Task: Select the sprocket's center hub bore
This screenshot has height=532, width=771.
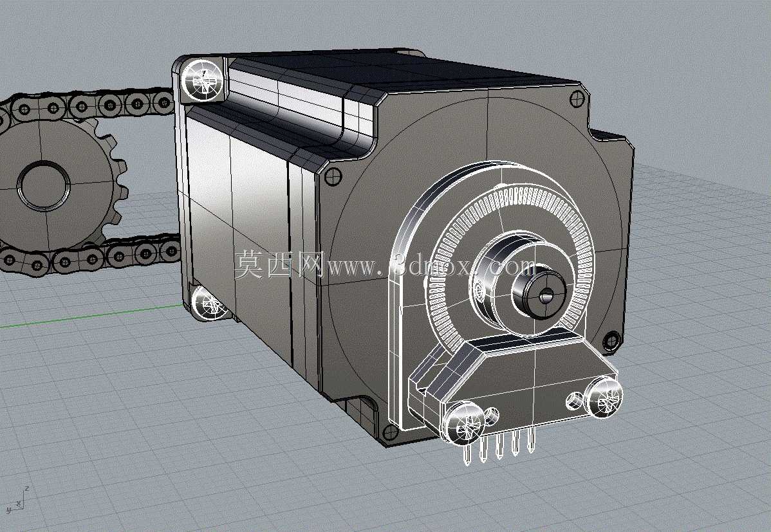Action: [x=43, y=186]
